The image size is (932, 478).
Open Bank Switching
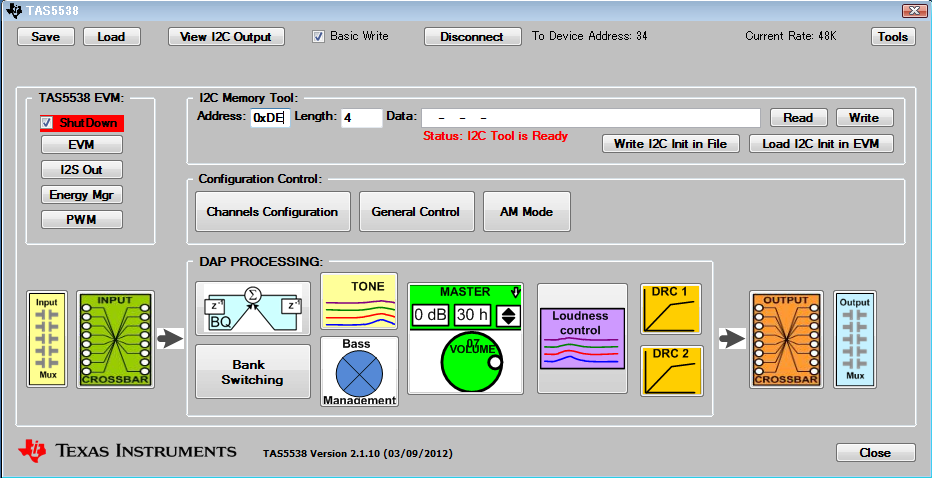pos(253,372)
